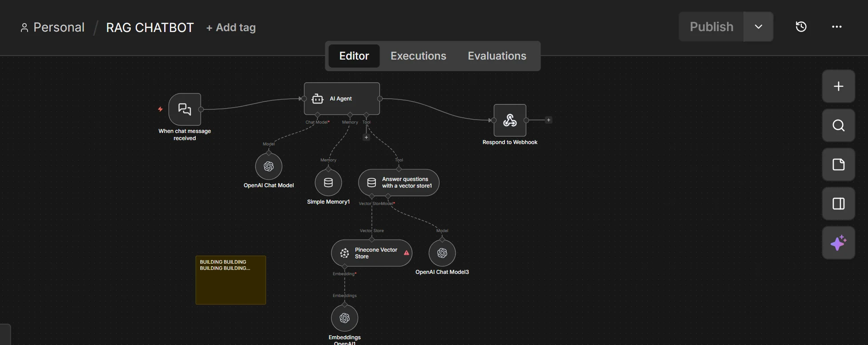This screenshot has height=345, width=868.
Task: Click the OpenAI Chat Model3 node
Action: coord(442,253)
